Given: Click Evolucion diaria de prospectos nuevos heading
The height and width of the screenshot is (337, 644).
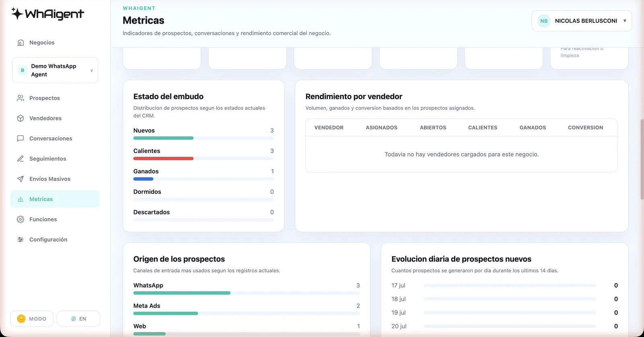Looking at the screenshot, I should click(x=461, y=259).
